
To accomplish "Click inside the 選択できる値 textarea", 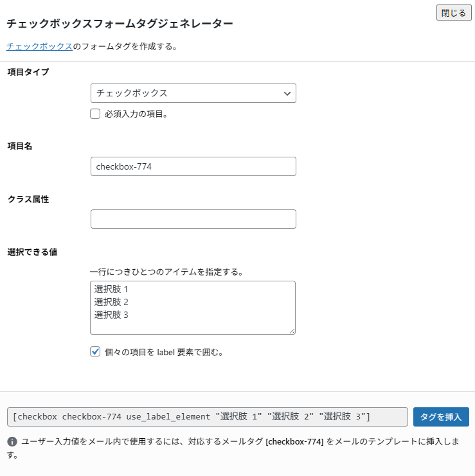I will (193, 324).
